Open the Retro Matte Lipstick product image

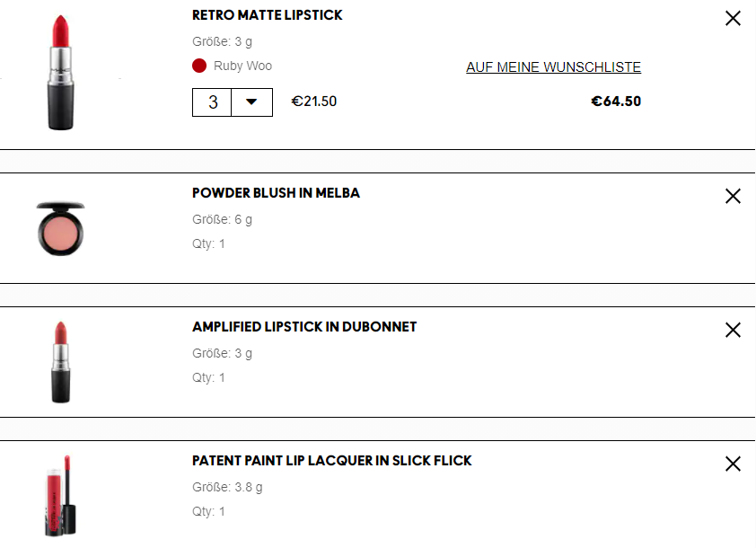coord(60,73)
